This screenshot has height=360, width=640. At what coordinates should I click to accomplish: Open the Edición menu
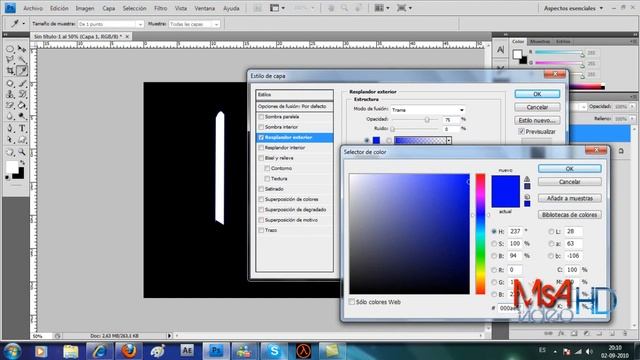coord(59,8)
